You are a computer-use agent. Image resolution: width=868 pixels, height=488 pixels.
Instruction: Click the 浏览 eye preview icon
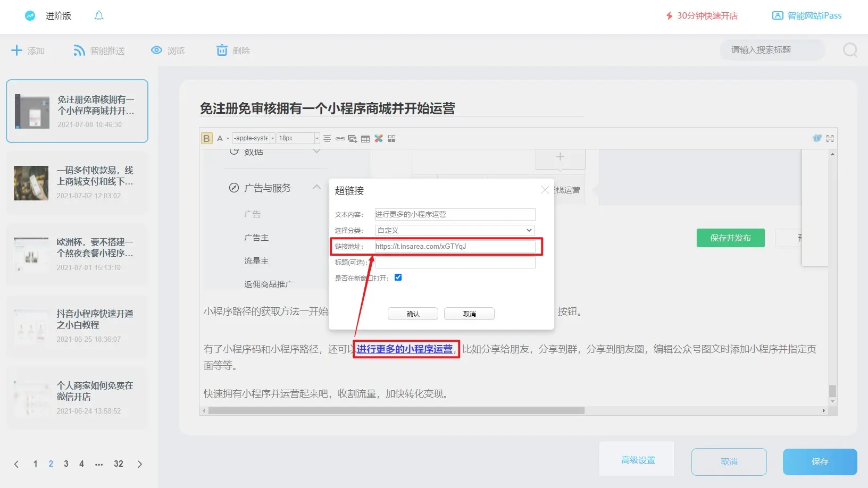click(156, 51)
